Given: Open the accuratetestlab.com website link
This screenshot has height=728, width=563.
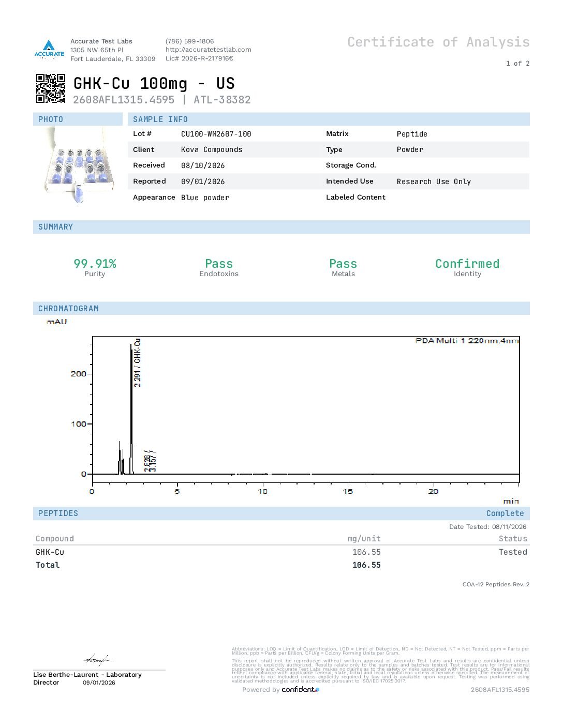Looking at the screenshot, I should [x=209, y=50].
